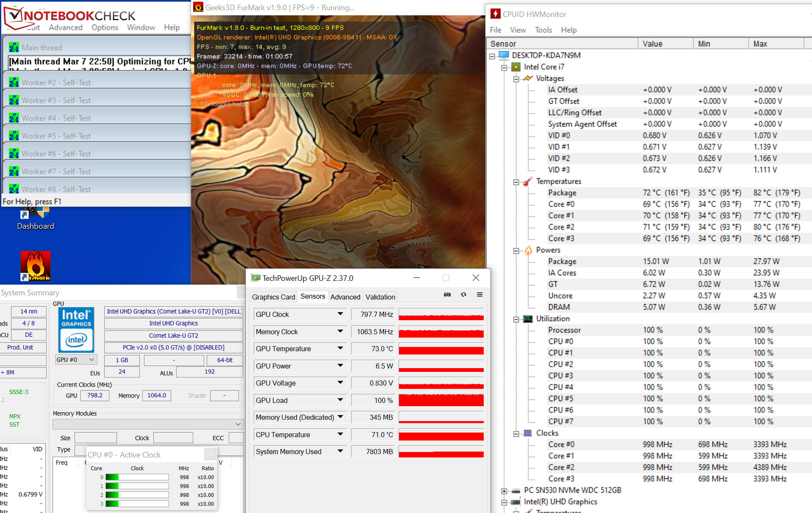
Task: Open the GPU Clock sensor dropdown in GPU-Z
Action: click(340, 314)
